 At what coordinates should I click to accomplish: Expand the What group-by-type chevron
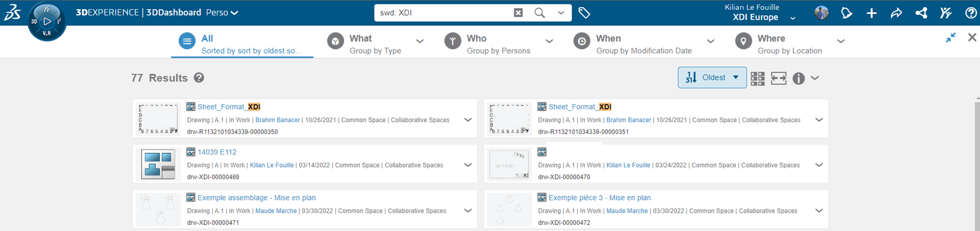[x=419, y=41]
